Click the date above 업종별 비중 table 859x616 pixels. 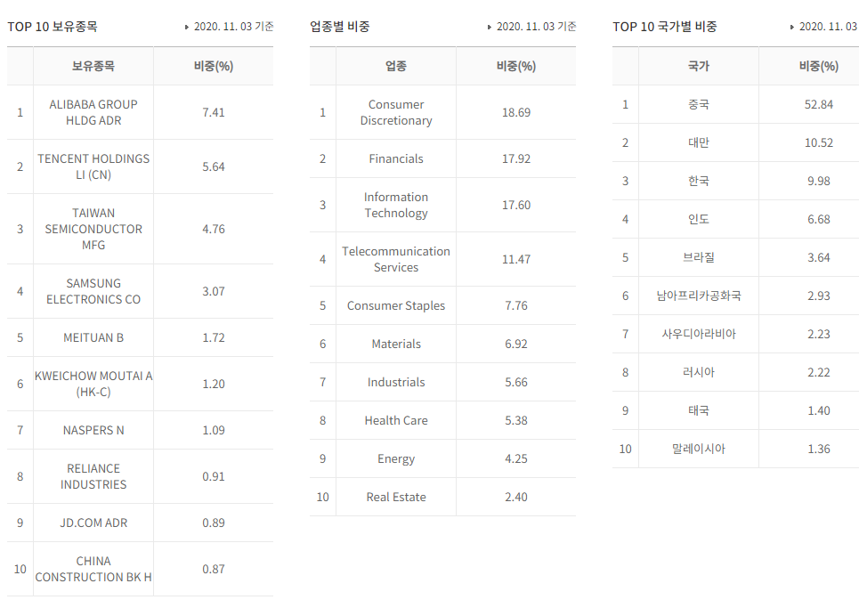536,27
